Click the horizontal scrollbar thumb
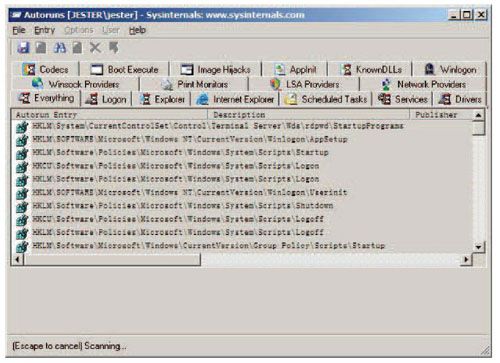 coord(112,259)
